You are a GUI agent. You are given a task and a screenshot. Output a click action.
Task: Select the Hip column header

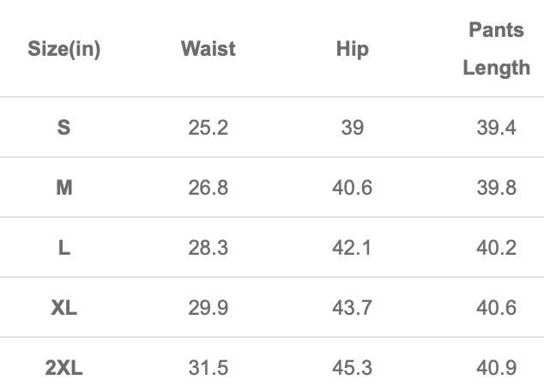pyautogui.click(x=352, y=49)
